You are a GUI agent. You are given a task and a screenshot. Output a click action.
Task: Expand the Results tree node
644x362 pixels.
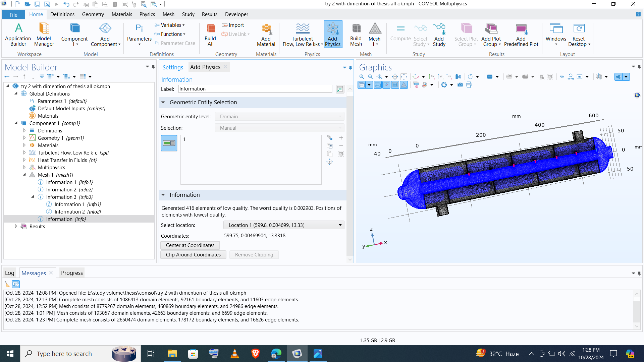[x=16, y=227]
